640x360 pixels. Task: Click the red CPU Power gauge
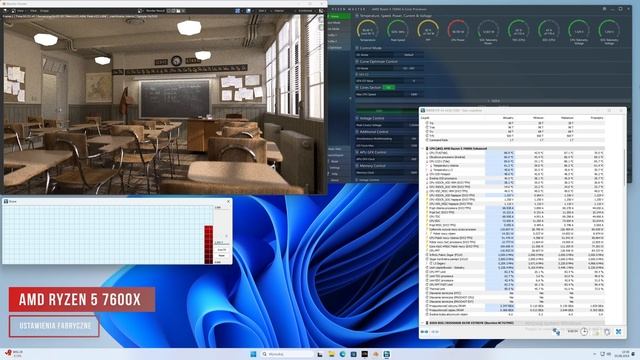[458, 31]
